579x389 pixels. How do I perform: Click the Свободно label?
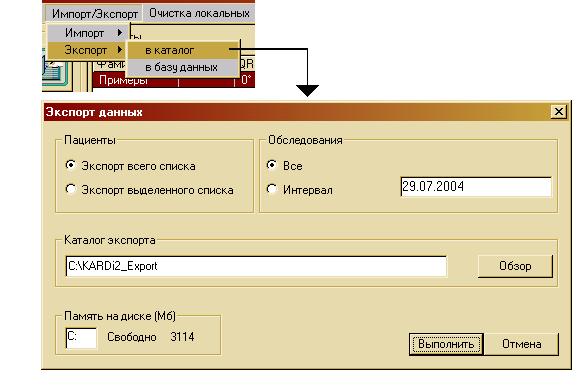tap(132, 337)
